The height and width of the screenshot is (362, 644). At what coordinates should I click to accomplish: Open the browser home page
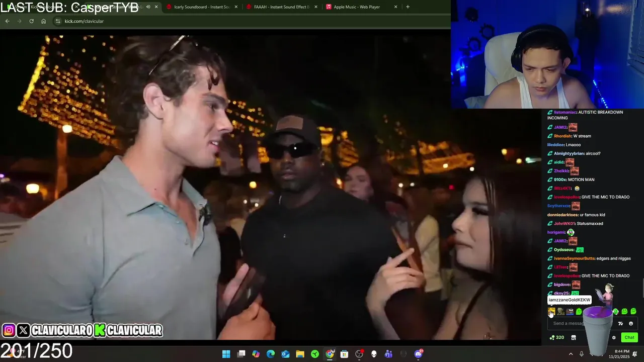coord(43,21)
